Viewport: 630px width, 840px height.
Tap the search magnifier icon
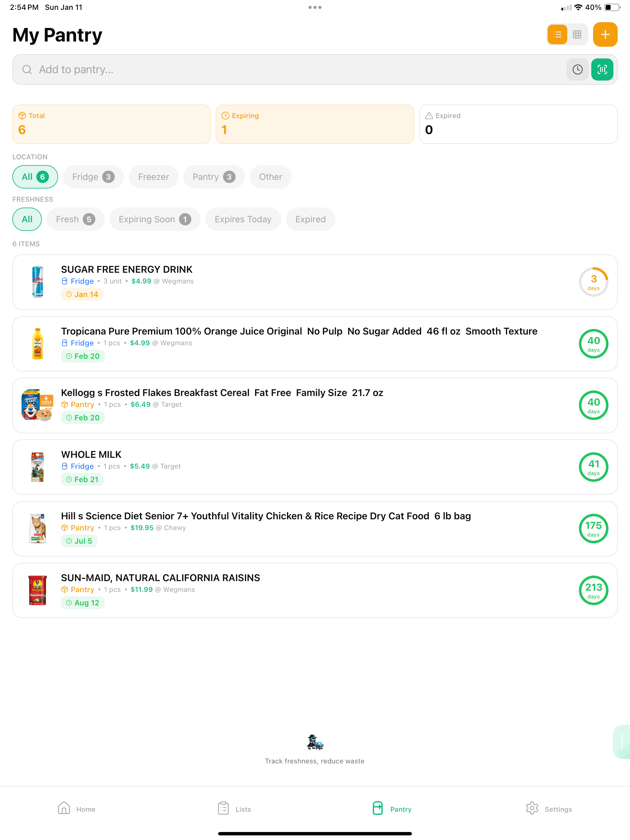pos(27,69)
